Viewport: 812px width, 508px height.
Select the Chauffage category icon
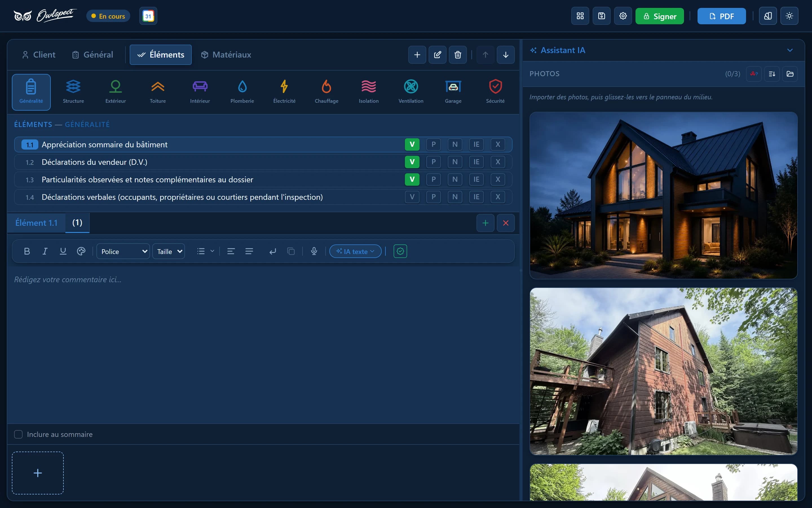(x=326, y=92)
